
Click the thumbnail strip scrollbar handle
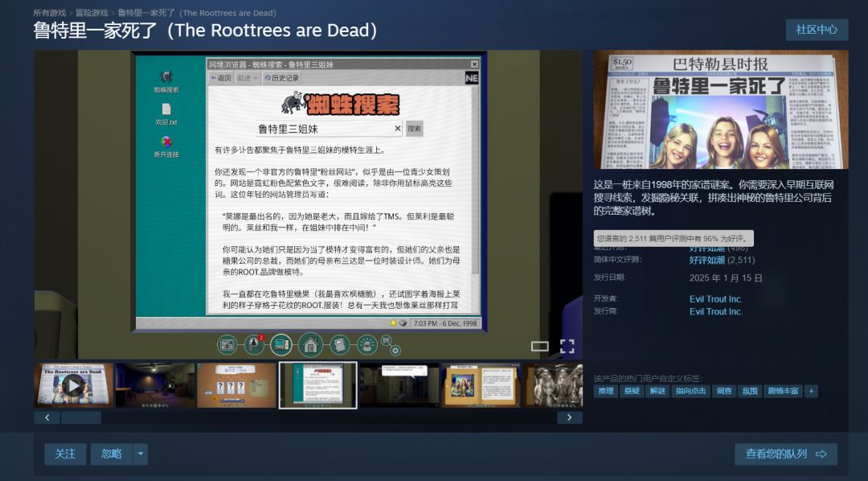(x=81, y=417)
